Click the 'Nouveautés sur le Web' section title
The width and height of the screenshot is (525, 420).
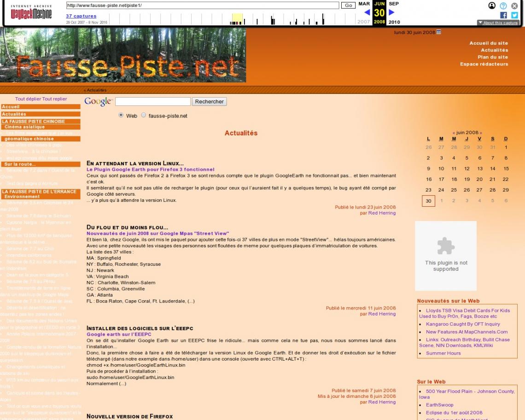448,301
